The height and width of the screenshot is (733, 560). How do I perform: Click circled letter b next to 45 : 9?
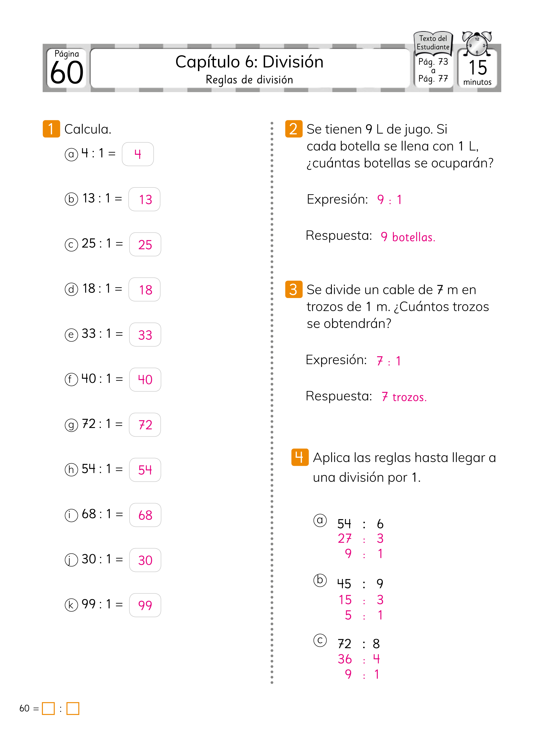320,580
